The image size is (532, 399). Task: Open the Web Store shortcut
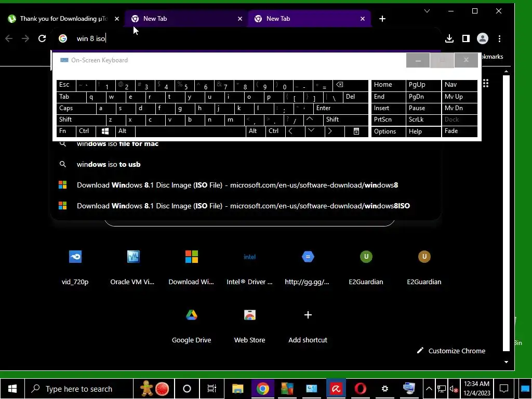point(250,325)
